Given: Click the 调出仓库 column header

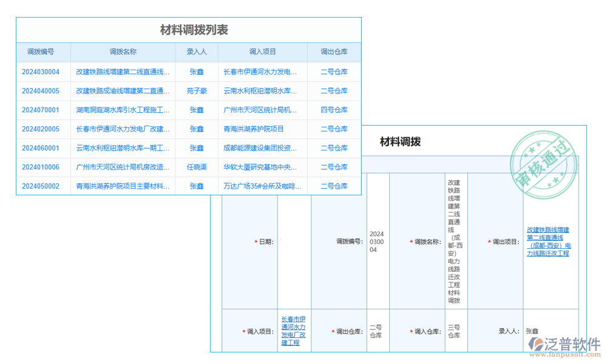Looking at the screenshot, I should (333, 52).
